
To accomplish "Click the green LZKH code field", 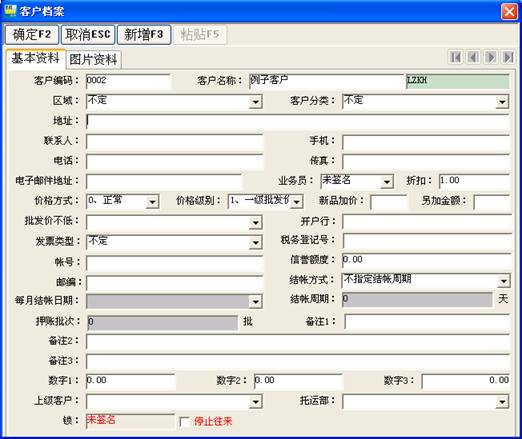I will pyautogui.click(x=457, y=81).
